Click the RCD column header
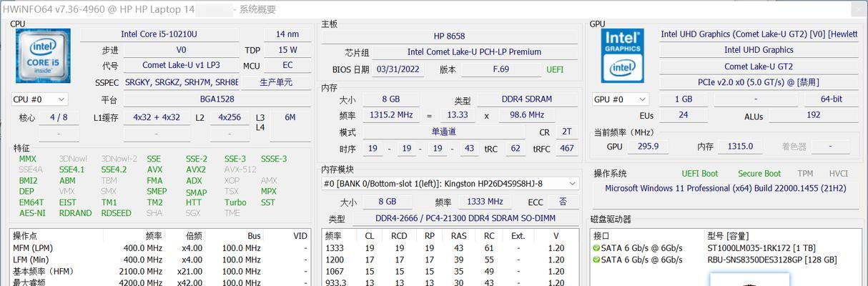 [399, 235]
